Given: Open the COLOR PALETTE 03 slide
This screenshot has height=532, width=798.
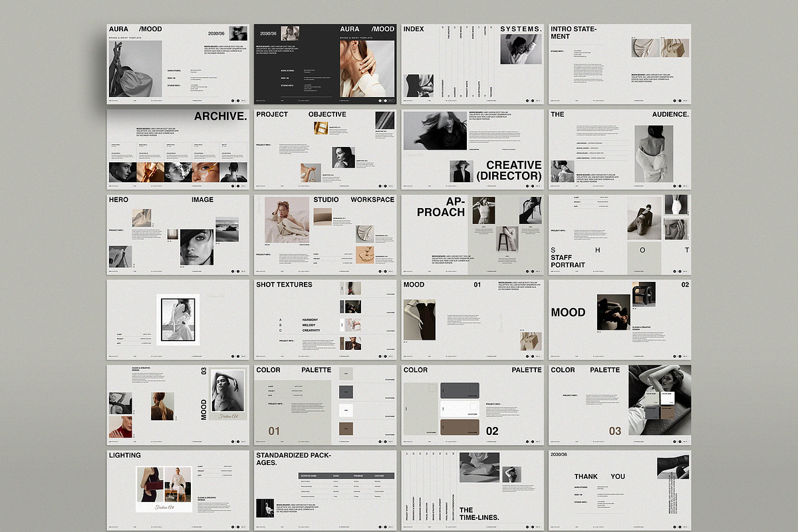Looking at the screenshot, I should pos(620,404).
